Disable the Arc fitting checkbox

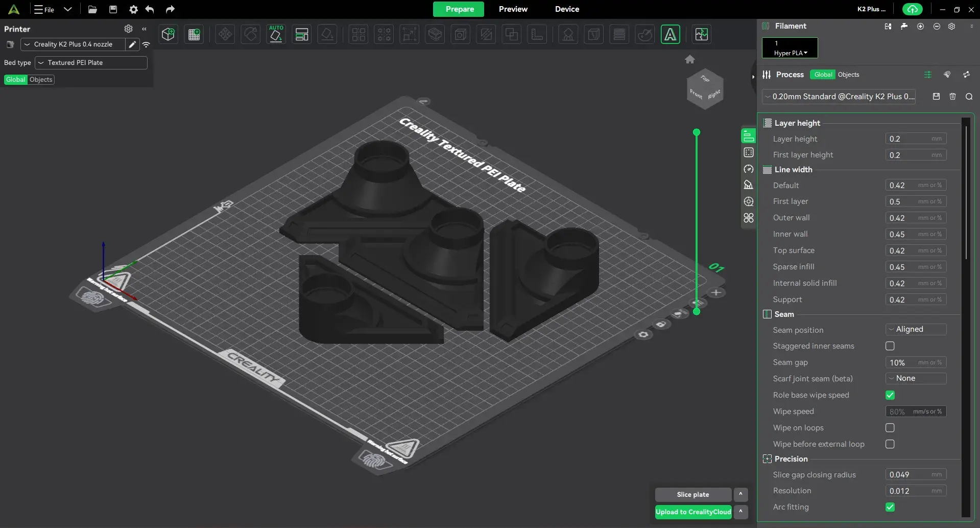pos(890,507)
